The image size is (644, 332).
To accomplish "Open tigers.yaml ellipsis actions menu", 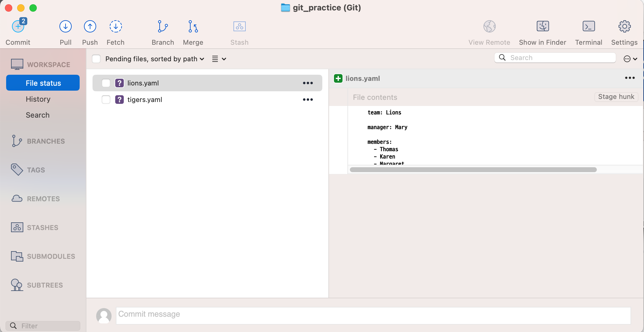I will click(x=308, y=100).
